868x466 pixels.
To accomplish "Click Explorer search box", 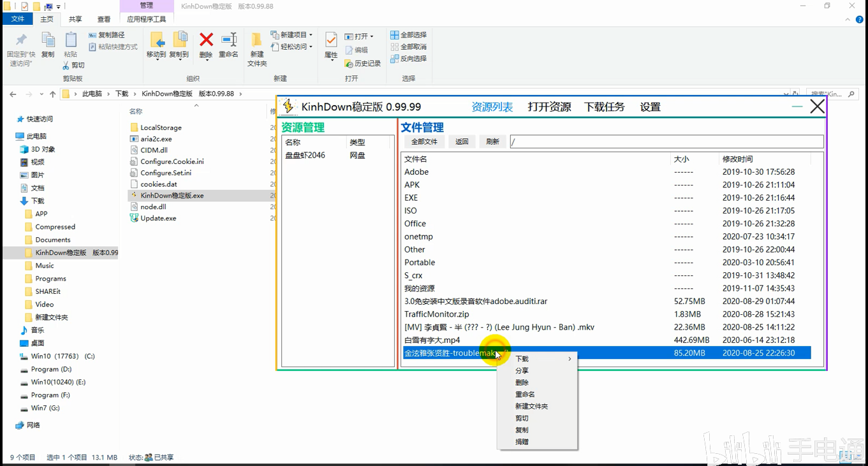I will tap(834, 94).
